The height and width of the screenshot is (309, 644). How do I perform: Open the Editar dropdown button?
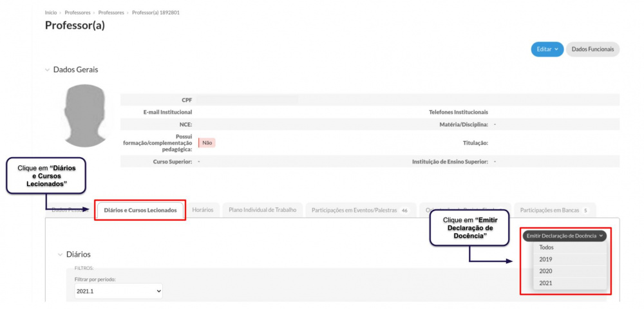click(547, 49)
